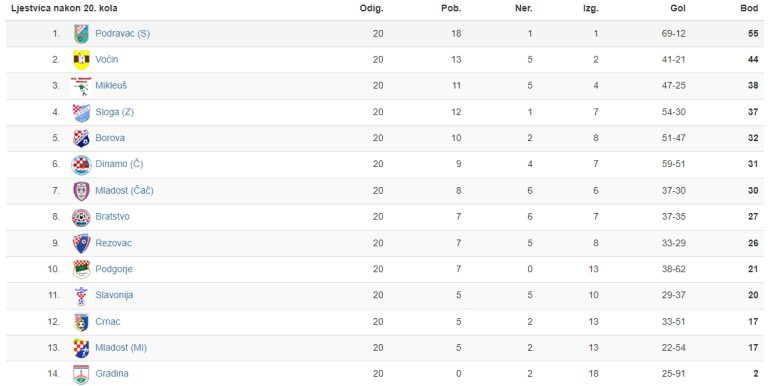Click the Borova club crest
768x386 pixels.
(x=81, y=138)
